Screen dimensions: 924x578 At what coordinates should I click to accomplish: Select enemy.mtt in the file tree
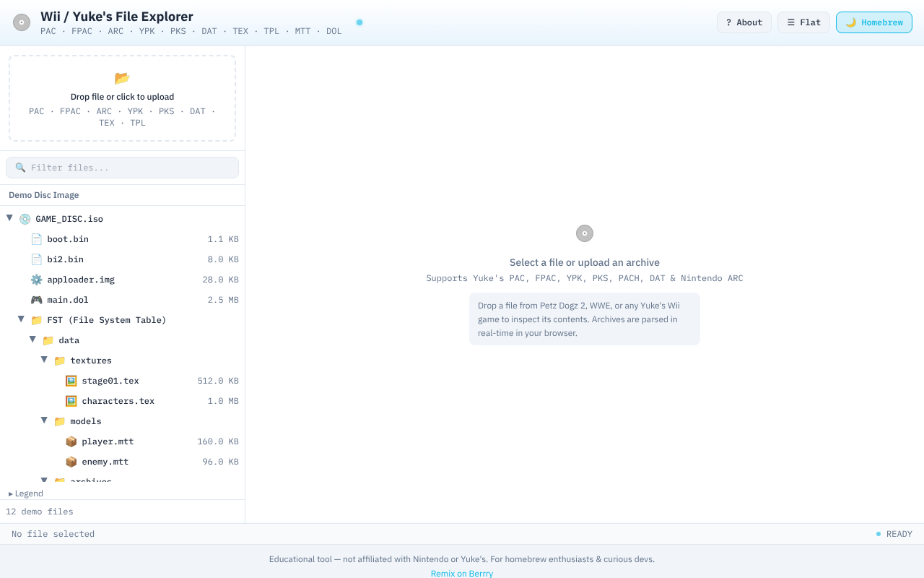click(x=105, y=462)
